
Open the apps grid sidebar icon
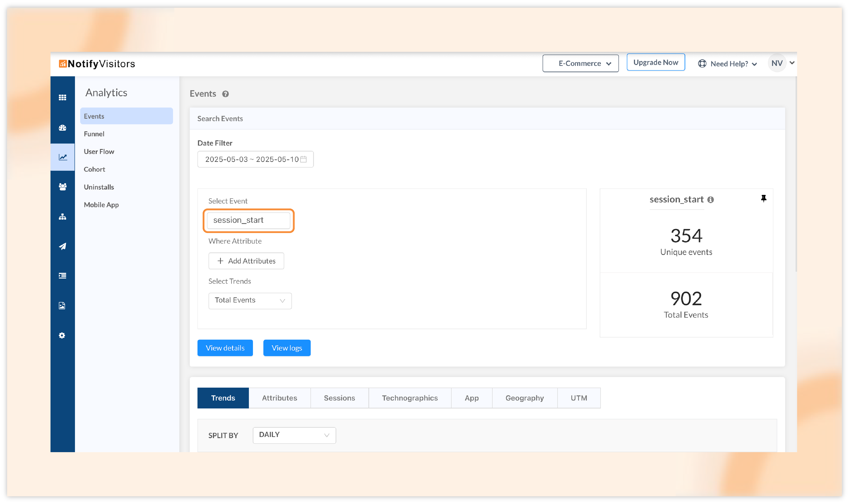(62, 97)
